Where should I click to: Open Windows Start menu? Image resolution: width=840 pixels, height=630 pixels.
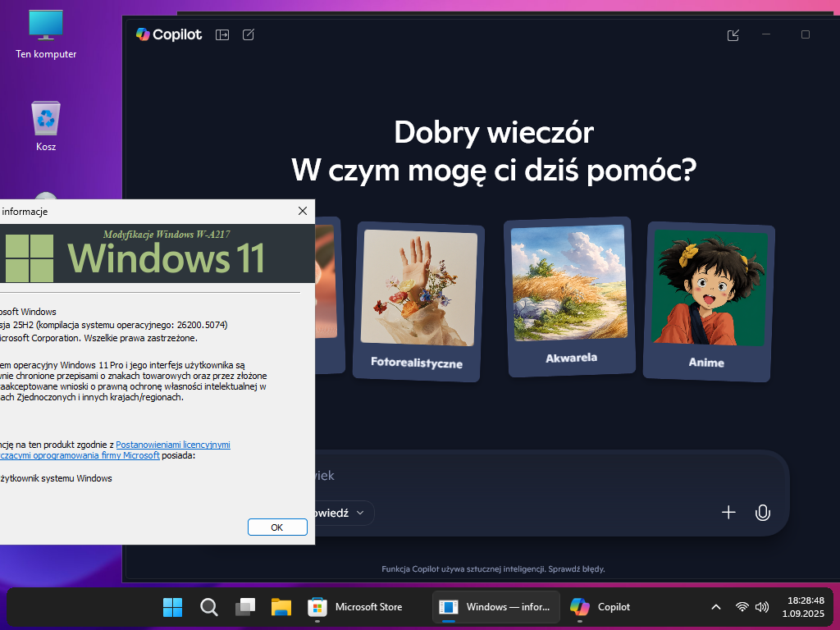coord(172,607)
